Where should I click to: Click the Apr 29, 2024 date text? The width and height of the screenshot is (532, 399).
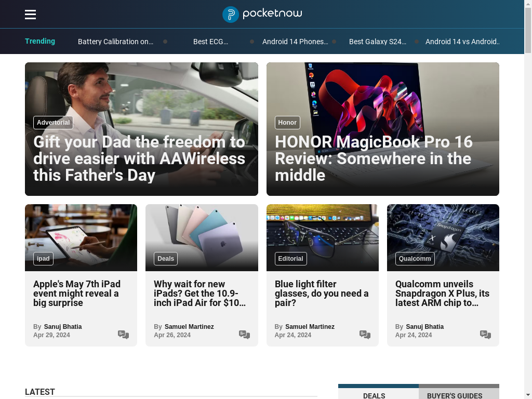tap(51, 335)
